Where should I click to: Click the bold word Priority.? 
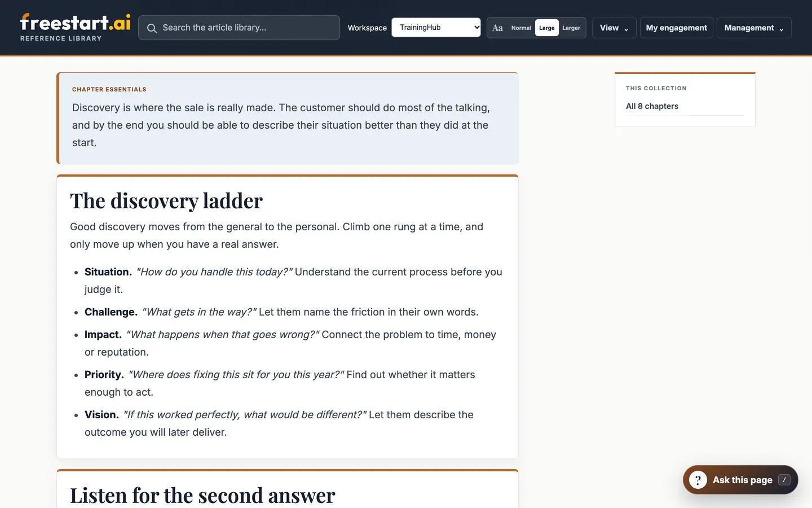[104, 375]
